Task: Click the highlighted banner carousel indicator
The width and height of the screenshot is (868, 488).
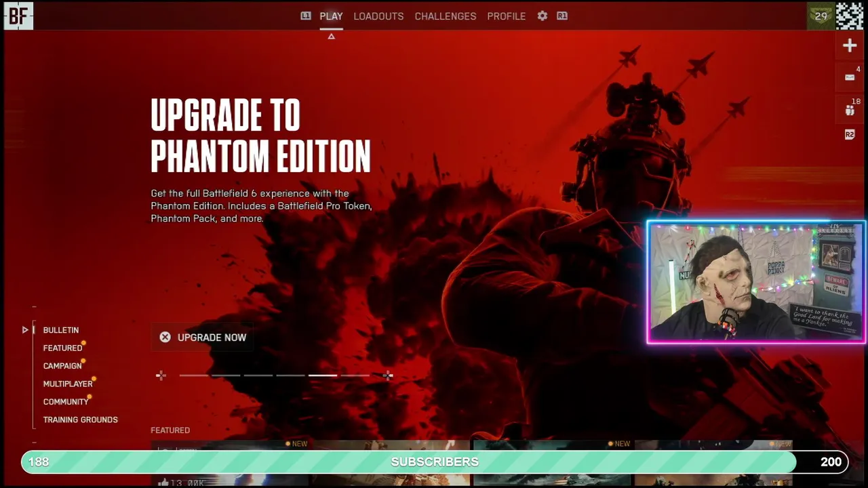Action: click(x=323, y=375)
